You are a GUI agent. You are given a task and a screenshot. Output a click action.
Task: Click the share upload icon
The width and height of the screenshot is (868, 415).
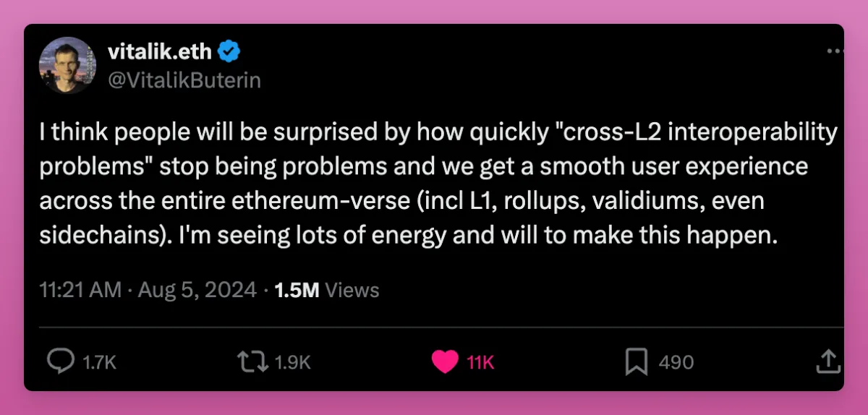pyautogui.click(x=827, y=361)
